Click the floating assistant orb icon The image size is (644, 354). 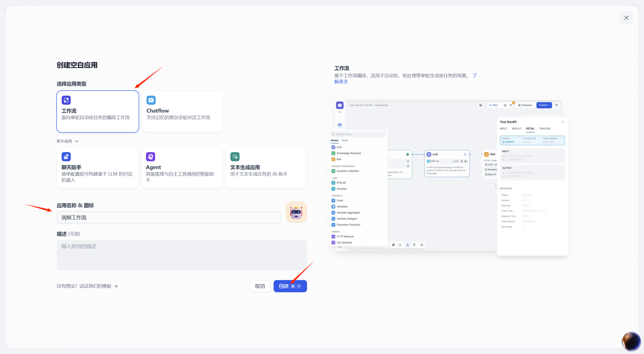(x=631, y=341)
